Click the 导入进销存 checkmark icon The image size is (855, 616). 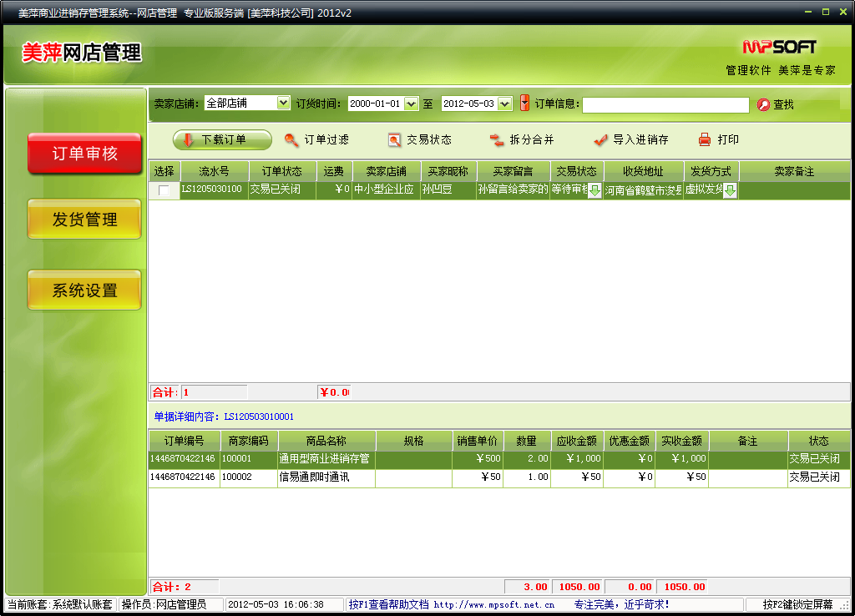tap(600, 140)
